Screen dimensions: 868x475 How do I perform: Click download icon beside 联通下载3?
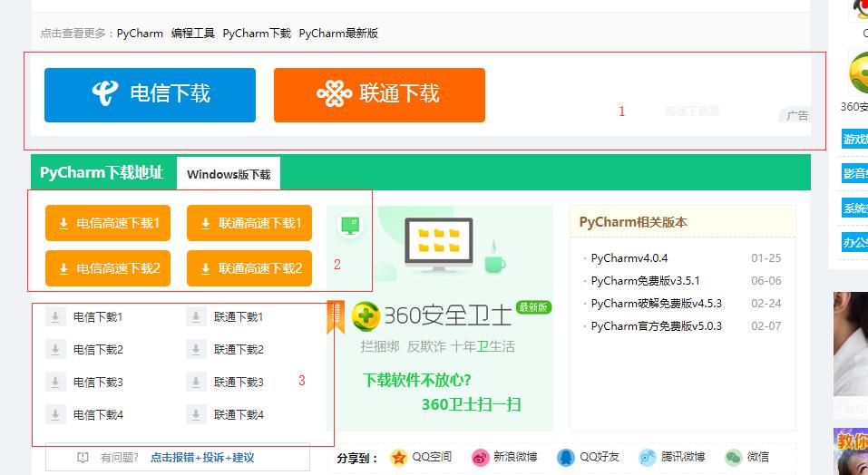pos(196,383)
